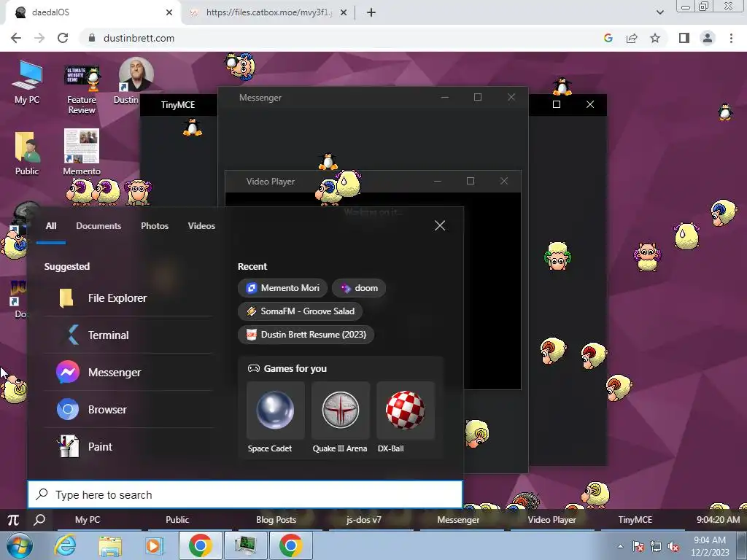Viewport: 747px width, 560px height.
Task: Select Blog Posts in daedalOS taskbar
Action: pyautogui.click(x=280, y=520)
